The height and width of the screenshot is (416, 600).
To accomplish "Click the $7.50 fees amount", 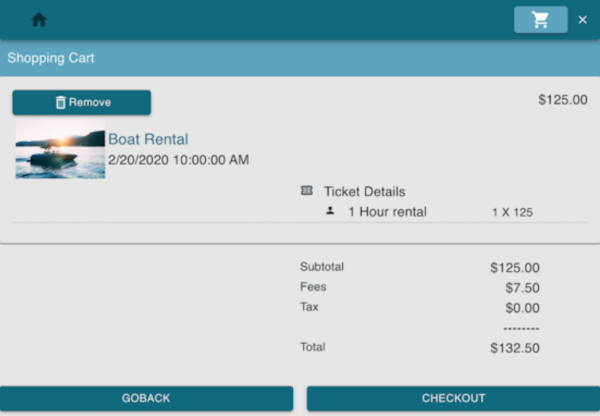I will click(522, 288).
